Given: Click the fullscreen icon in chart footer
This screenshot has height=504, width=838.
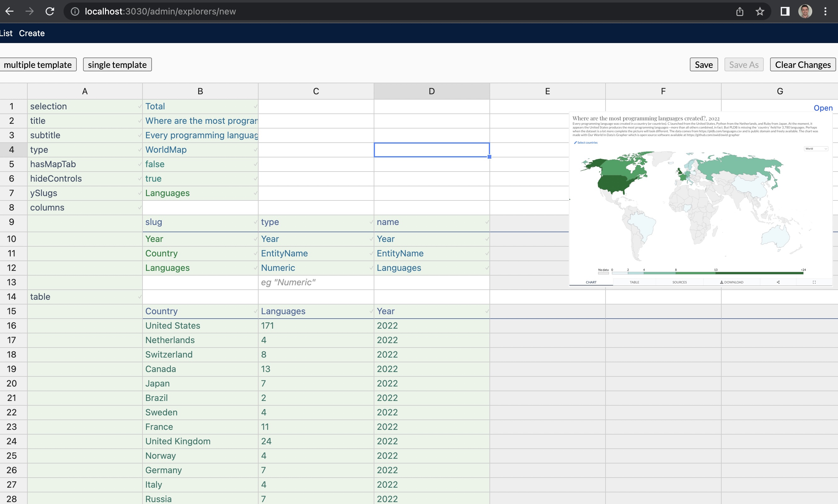Looking at the screenshot, I should coord(814,282).
